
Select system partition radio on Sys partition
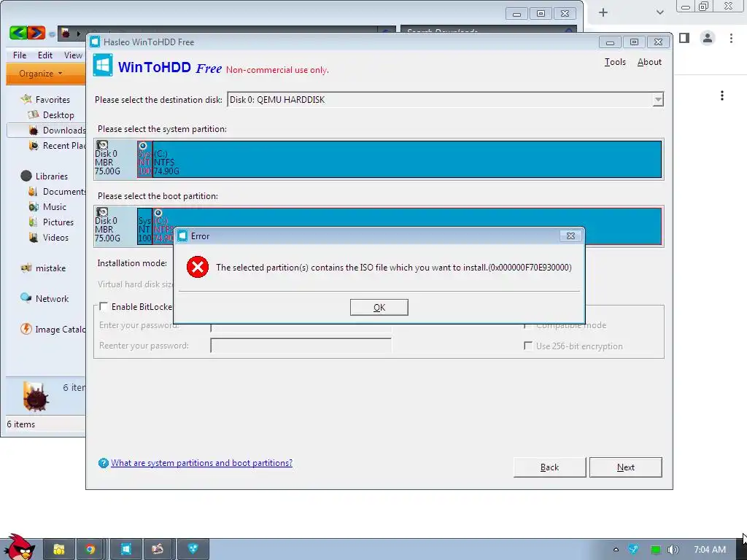pyautogui.click(x=142, y=146)
